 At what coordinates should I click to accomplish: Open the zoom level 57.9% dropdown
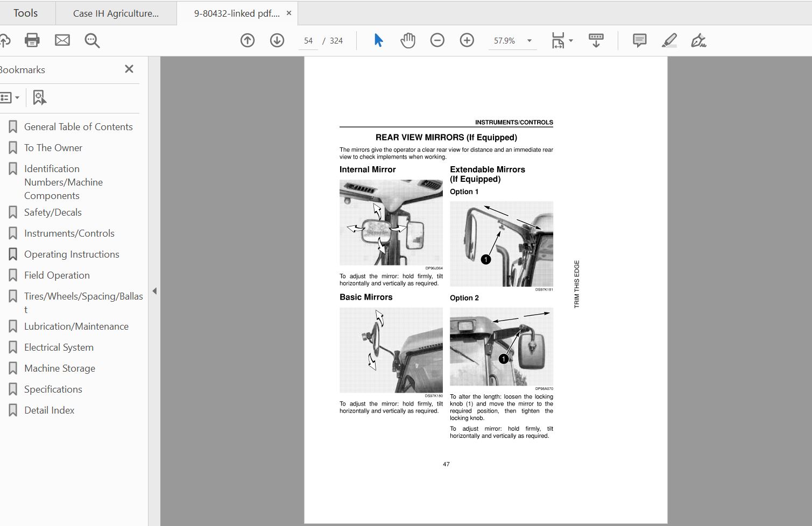529,41
